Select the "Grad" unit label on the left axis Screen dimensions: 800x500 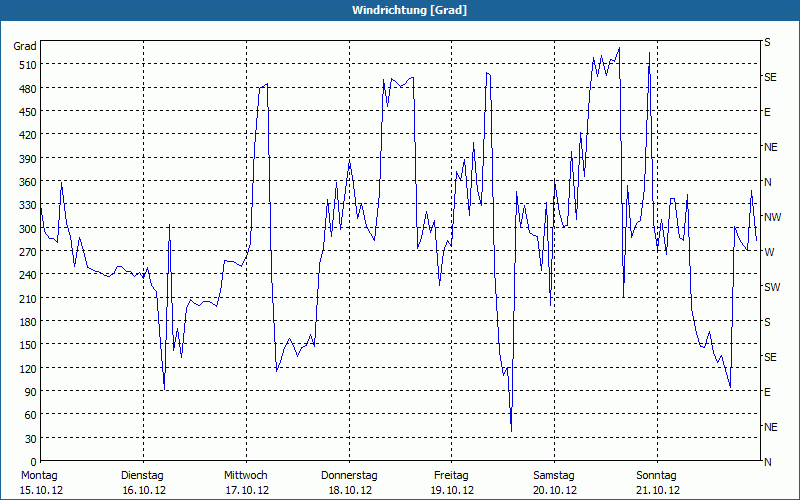click(24, 46)
